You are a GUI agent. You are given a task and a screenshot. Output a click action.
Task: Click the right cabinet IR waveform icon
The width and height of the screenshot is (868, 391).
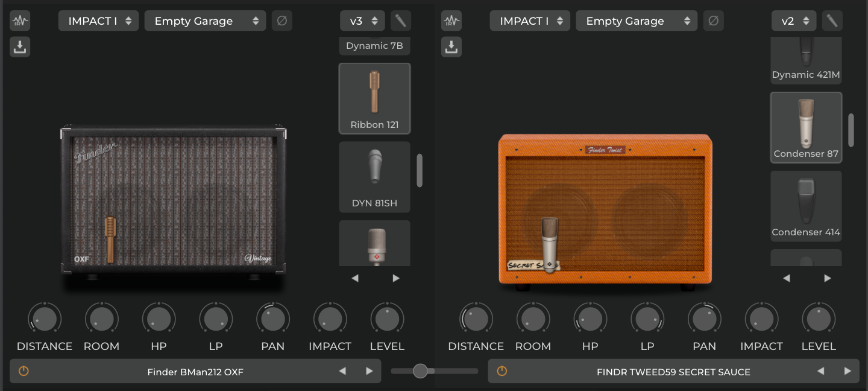coord(451,21)
